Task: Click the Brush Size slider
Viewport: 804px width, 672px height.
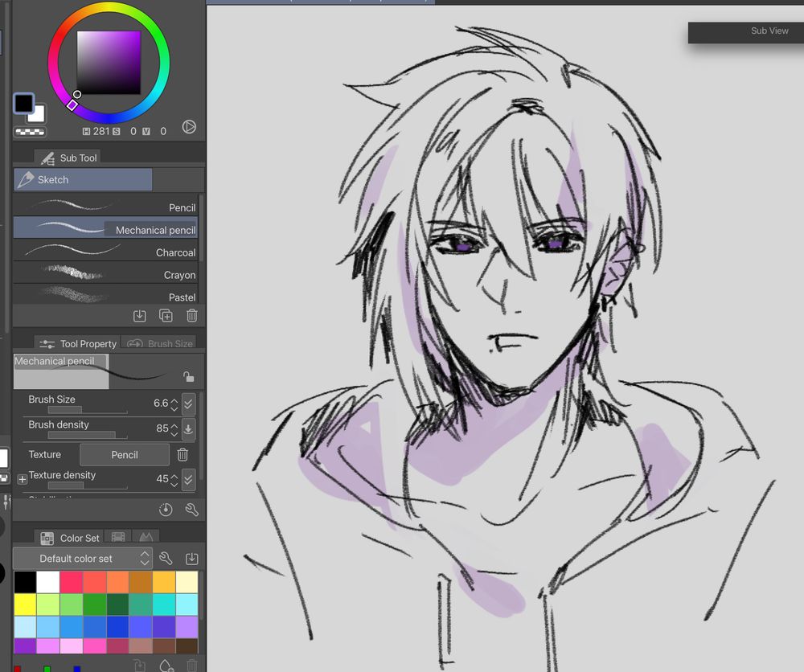Action: (88, 410)
